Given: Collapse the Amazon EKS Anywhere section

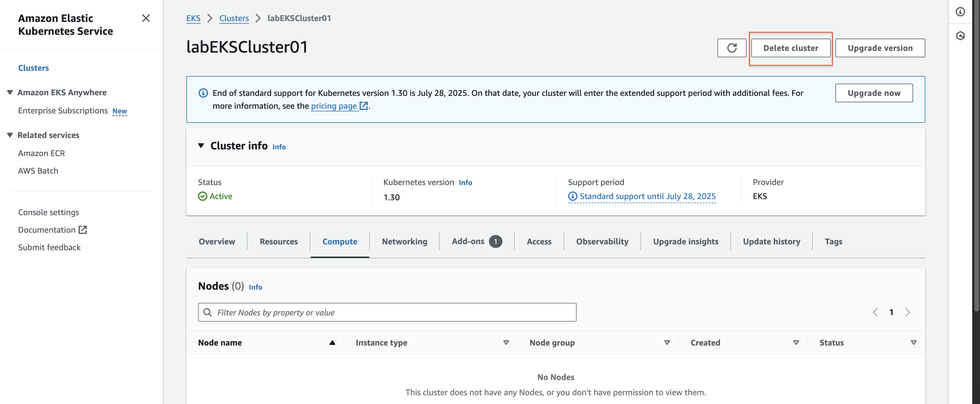Looking at the screenshot, I should pyautogui.click(x=10, y=93).
